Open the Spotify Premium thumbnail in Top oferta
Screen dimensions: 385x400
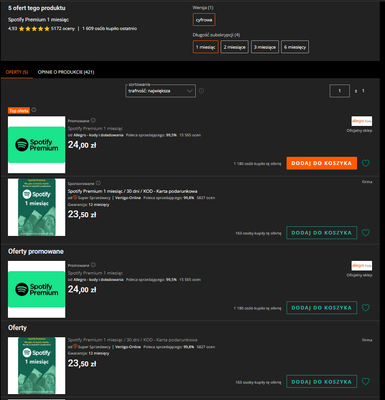(37, 145)
